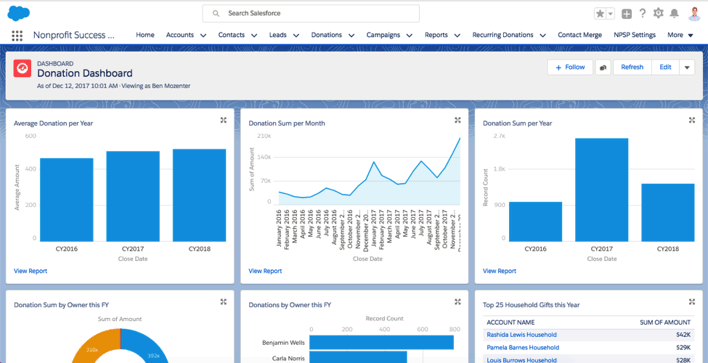
Task: Open the Donations tab
Action: [x=326, y=35]
